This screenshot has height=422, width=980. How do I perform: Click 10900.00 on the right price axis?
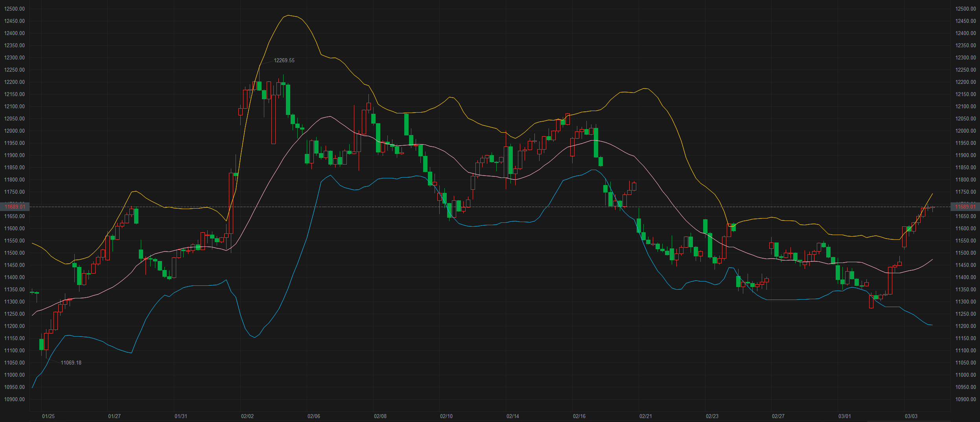click(966, 399)
